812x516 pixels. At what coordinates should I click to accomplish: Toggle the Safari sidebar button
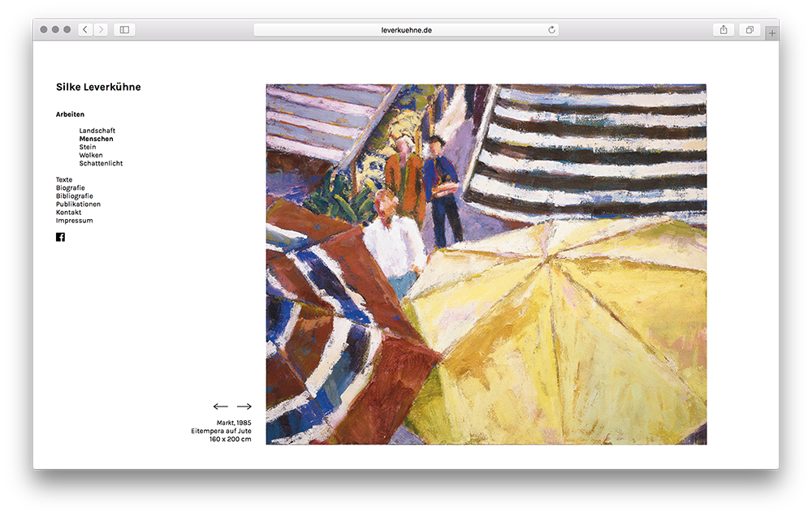(124, 30)
